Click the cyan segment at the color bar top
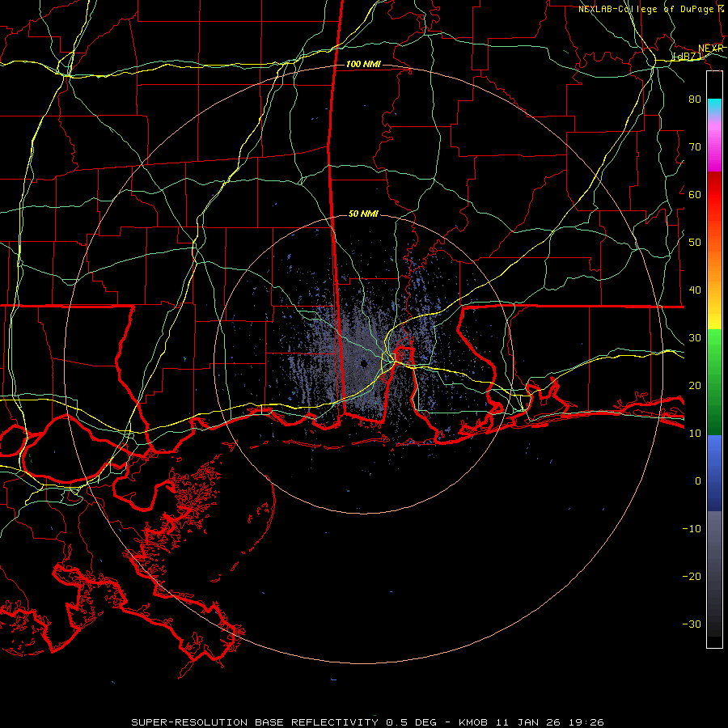 (714, 107)
